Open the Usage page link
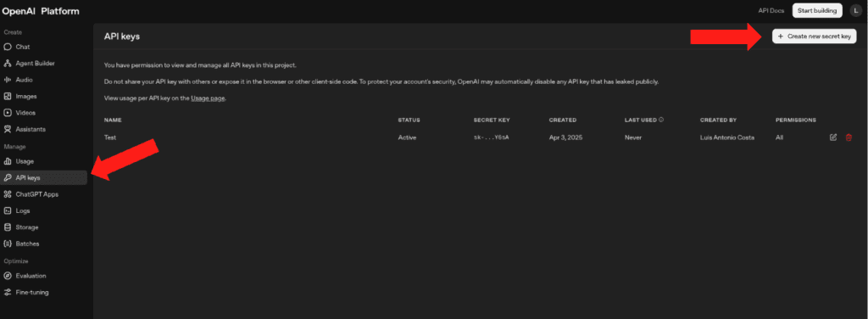The image size is (868, 319). click(209, 98)
